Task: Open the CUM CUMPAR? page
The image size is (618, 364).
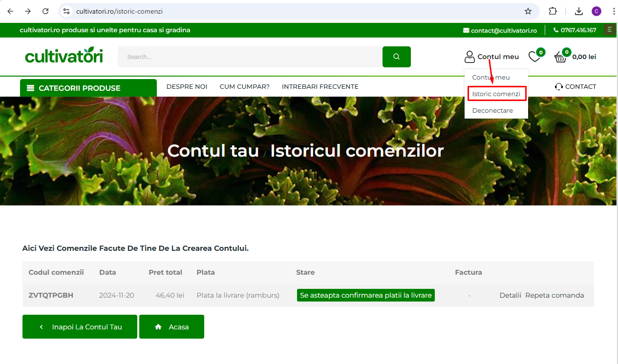Action: (x=245, y=87)
